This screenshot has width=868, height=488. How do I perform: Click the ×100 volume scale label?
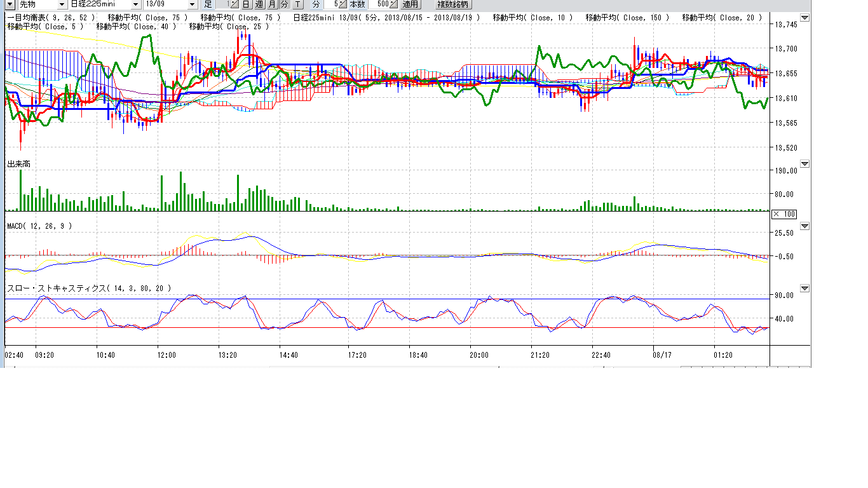783,214
